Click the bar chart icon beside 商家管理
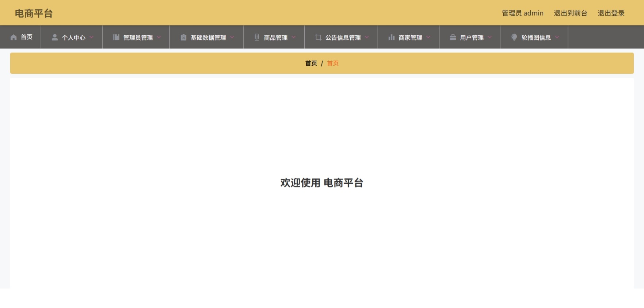The height and width of the screenshot is (308, 644). (392, 37)
